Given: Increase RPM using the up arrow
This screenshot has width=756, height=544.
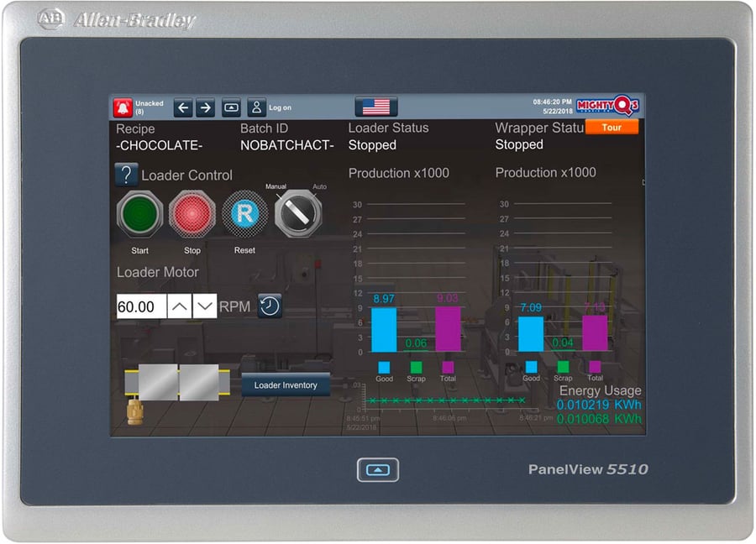Looking at the screenshot, I should pos(179,306).
